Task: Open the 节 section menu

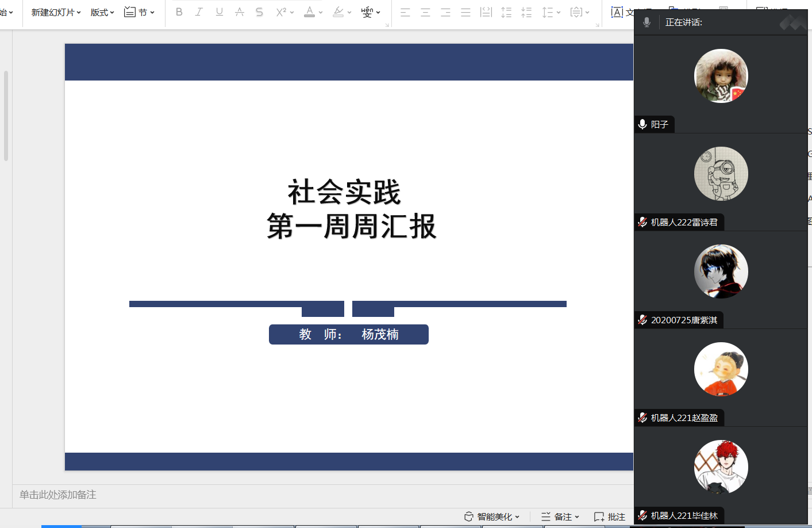Action: click(x=140, y=12)
